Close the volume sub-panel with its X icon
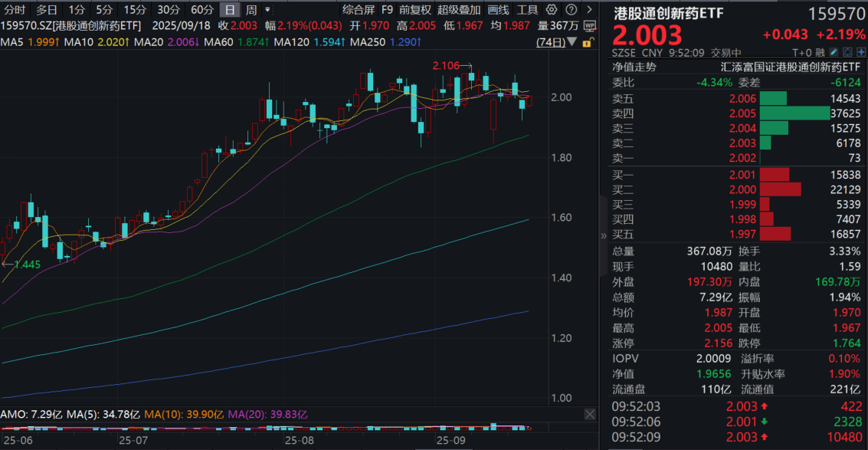 pos(590,414)
